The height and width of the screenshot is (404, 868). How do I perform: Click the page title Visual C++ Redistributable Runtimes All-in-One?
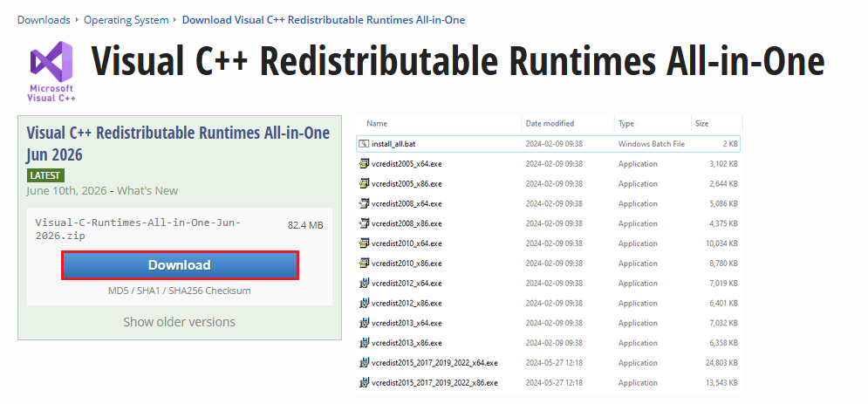pyautogui.click(x=458, y=59)
